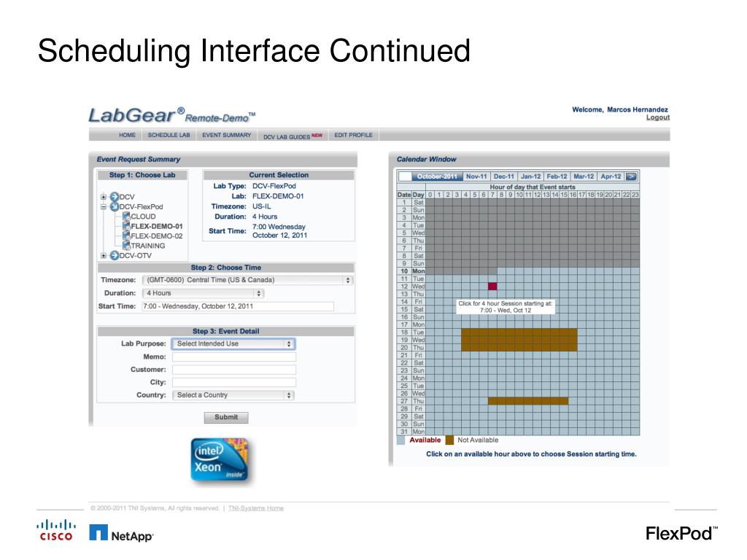Click the FLEX-DEMO-02 lab icon
Screen dimensions: 747x560
(x=126, y=236)
